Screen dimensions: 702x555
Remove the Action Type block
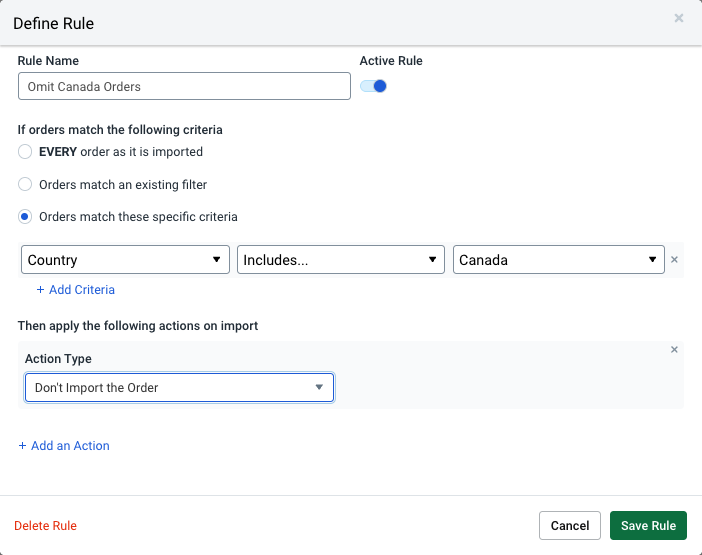pyautogui.click(x=674, y=350)
